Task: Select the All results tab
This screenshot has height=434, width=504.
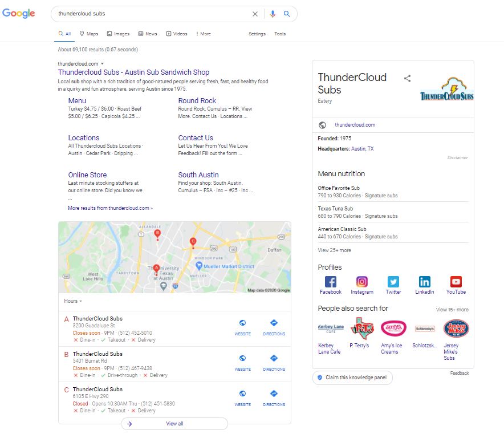Action: point(64,34)
